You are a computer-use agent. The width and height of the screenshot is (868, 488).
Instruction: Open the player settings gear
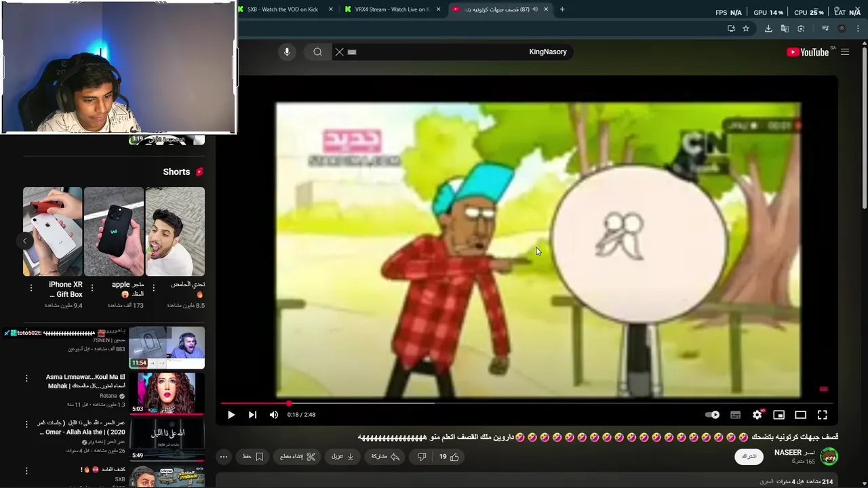757,415
